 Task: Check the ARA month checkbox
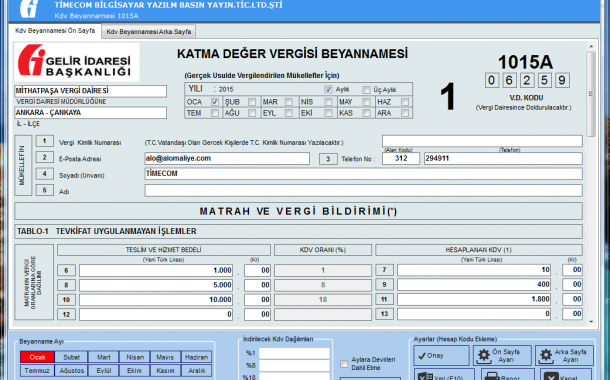coord(405,113)
